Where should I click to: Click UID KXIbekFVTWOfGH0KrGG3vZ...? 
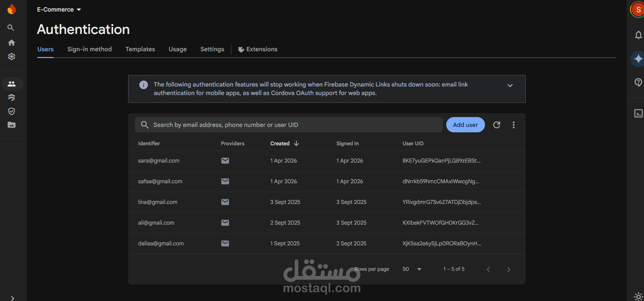(x=440, y=223)
